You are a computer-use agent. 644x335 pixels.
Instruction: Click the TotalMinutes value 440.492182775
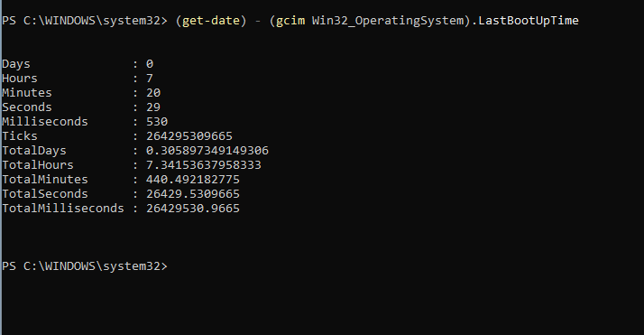click(193, 179)
